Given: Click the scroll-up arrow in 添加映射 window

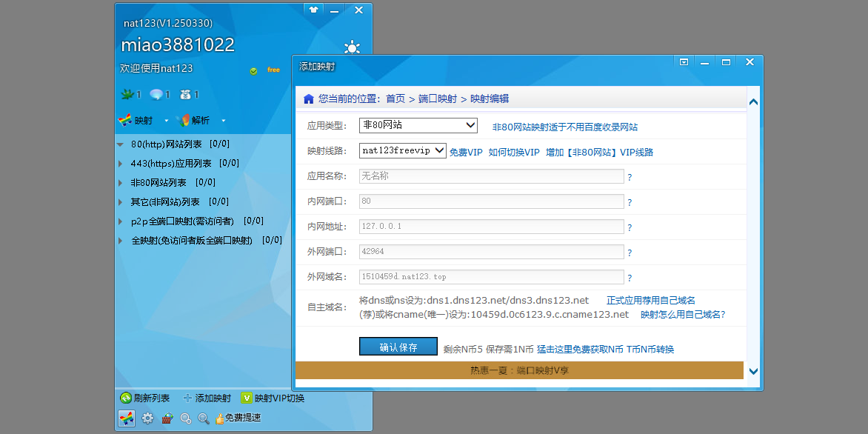Looking at the screenshot, I should [x=753, y=102].
